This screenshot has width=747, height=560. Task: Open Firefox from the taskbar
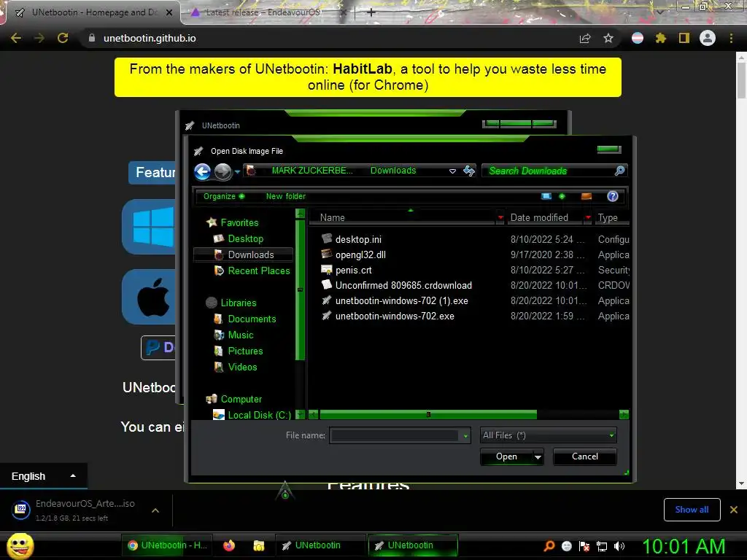click(229, 545)
